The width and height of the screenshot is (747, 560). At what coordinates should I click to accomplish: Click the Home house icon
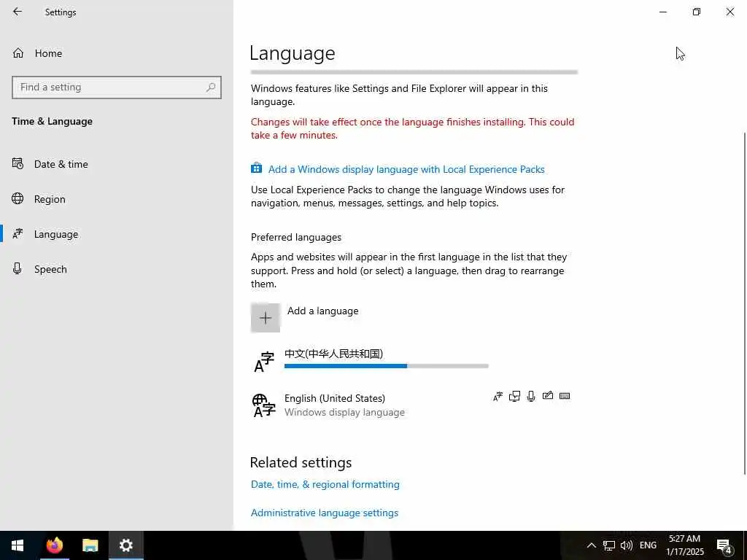18,52
